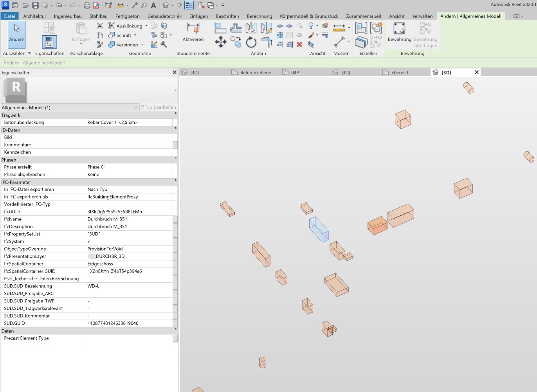
Task: Open the default 3D view house icon
Action: pyautogui.click(x=166, y=5)
